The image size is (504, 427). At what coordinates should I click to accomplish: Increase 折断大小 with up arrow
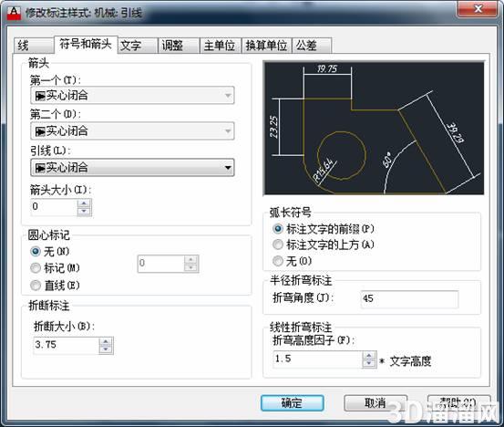[106, 341]
